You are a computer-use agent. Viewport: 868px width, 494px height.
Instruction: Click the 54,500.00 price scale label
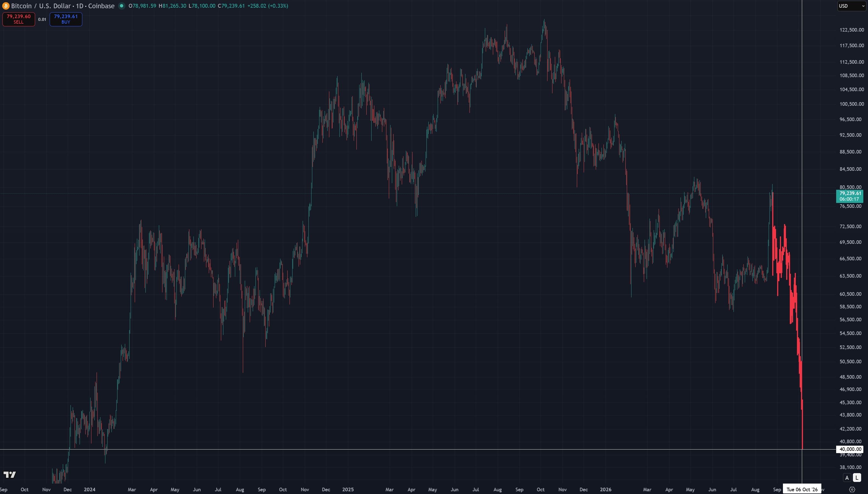click(x=850, y=333)
